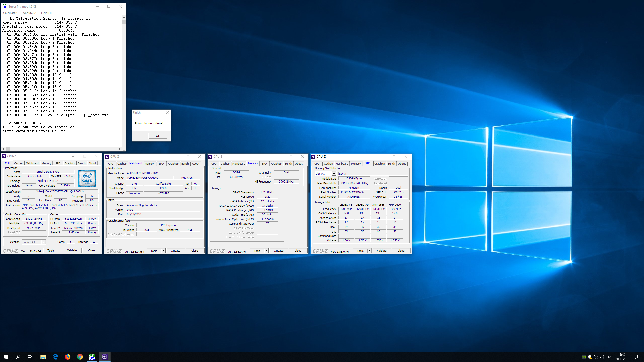Select CPU tab in CPU-Z Mainboard window

111,164
